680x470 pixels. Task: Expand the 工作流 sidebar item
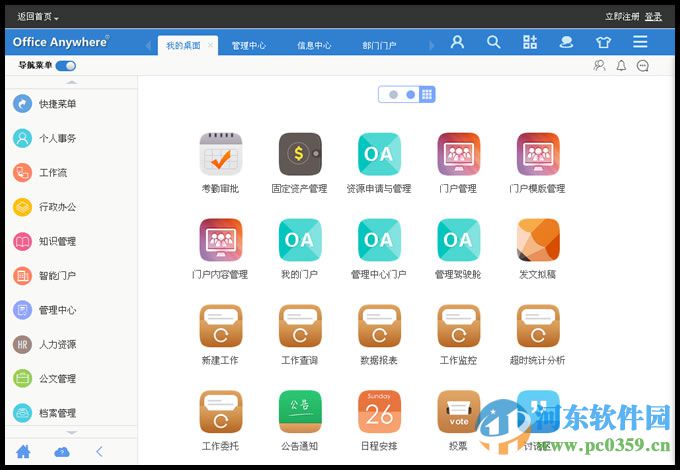pyautogui.click(x=72, y=173)
